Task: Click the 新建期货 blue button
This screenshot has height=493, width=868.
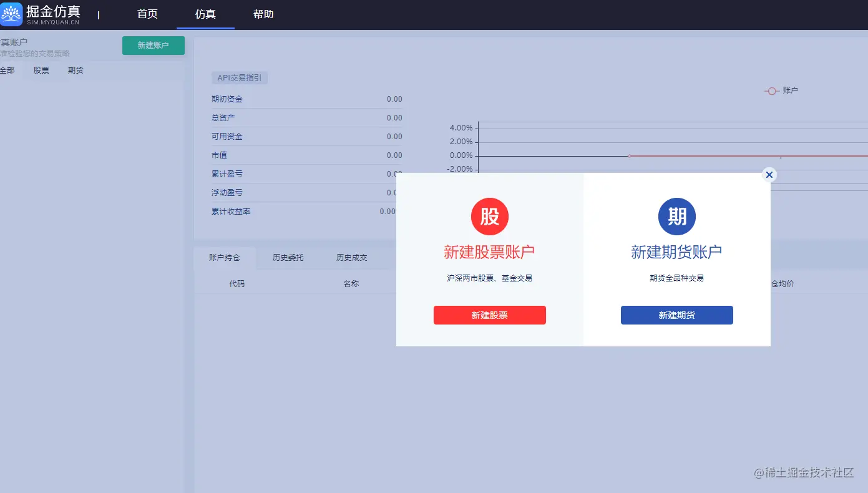Action: [676, 315]
